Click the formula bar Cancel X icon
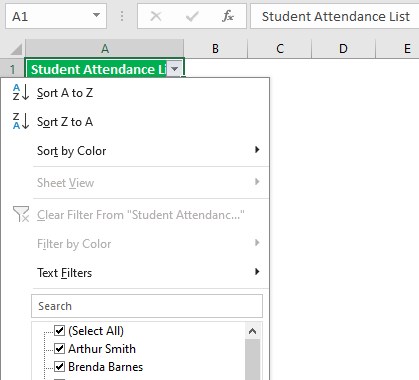The image size is (419, 380). (156, 16)
